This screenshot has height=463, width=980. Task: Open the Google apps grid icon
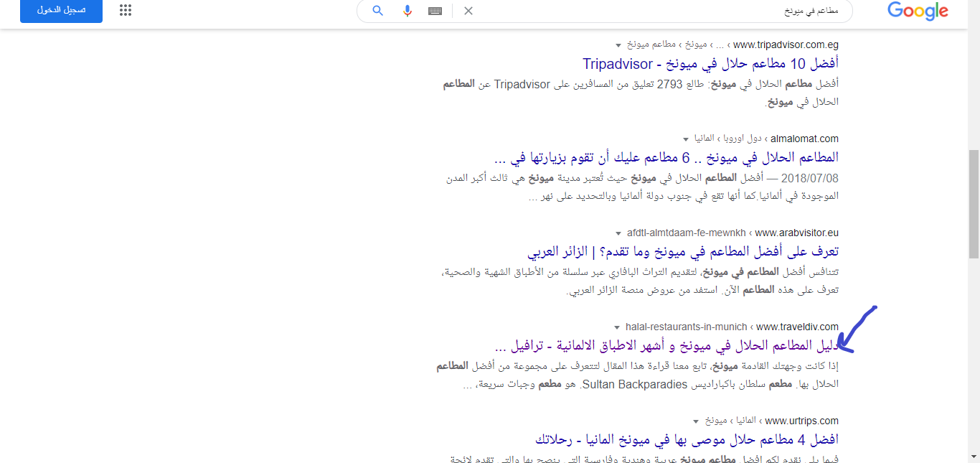pos(126,11)
